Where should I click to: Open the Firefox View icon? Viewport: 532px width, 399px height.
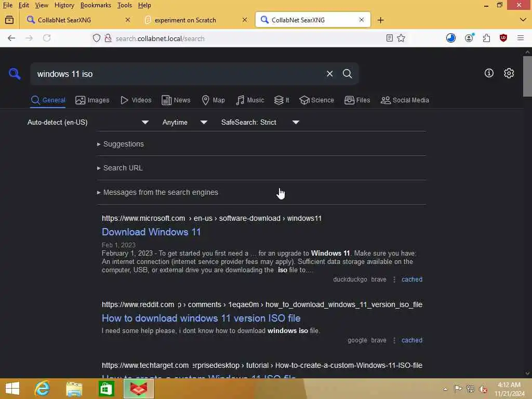pyautogui.click(x=9, y=20)
